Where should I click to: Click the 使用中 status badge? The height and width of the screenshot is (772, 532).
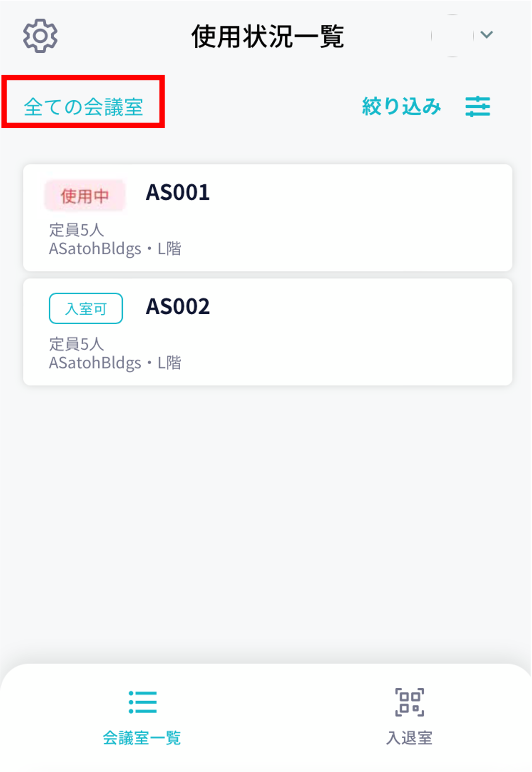(85, 196)
